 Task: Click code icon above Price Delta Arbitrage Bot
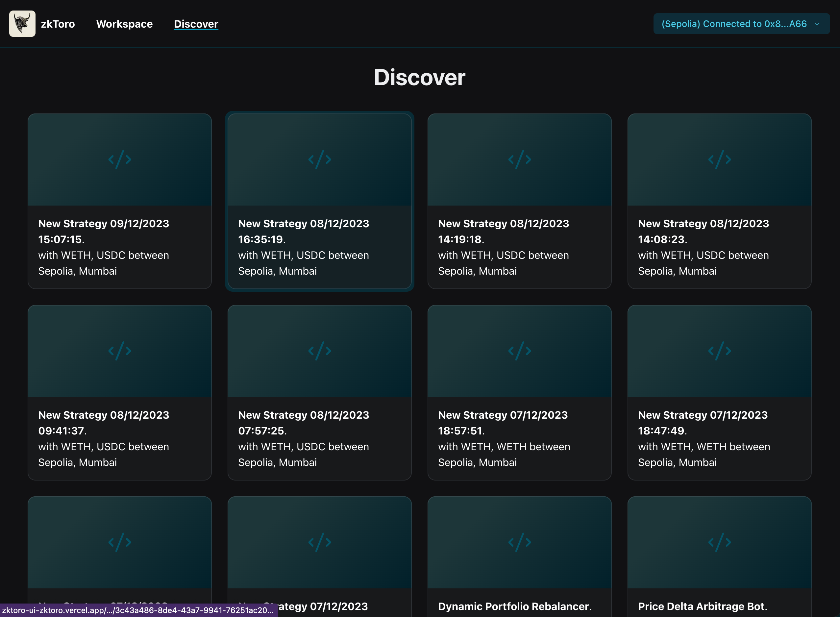(719, 542)
